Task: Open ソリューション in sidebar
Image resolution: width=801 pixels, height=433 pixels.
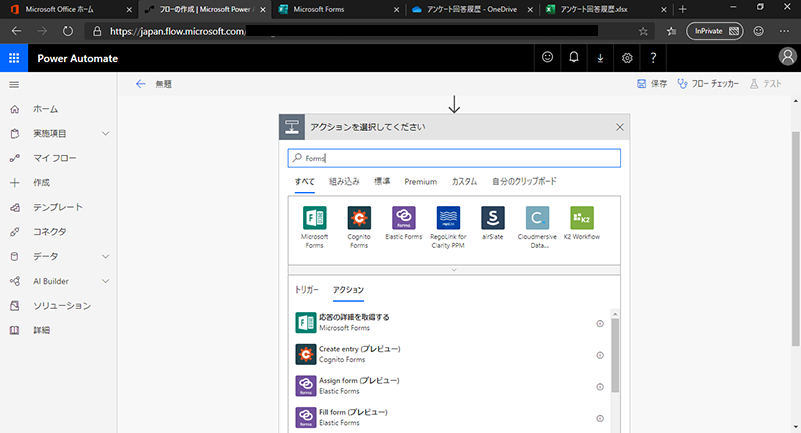Action: 62,306
